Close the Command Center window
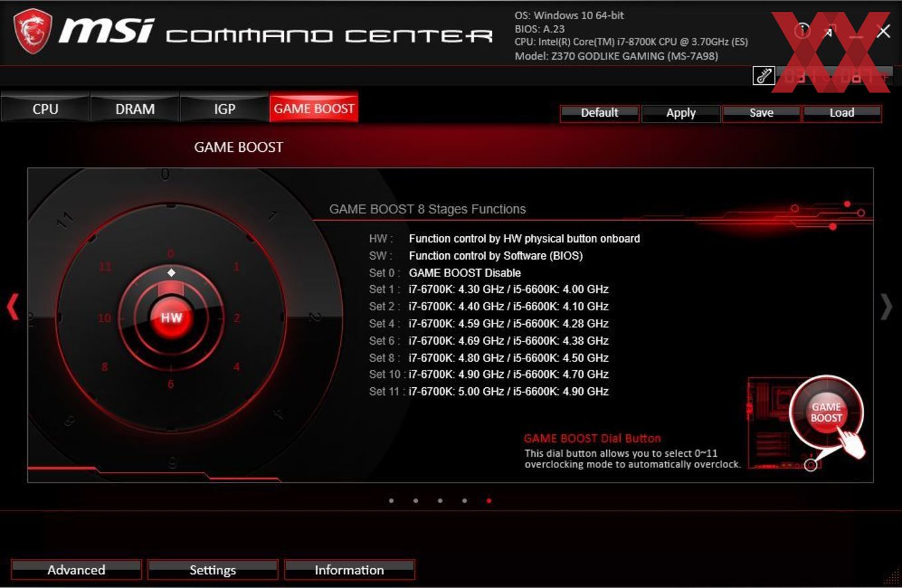This screenshot has height=588, width=902. 883,31
